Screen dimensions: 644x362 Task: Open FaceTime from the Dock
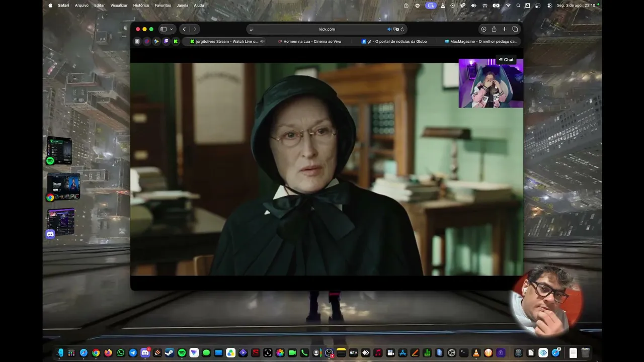pos(292,353)
